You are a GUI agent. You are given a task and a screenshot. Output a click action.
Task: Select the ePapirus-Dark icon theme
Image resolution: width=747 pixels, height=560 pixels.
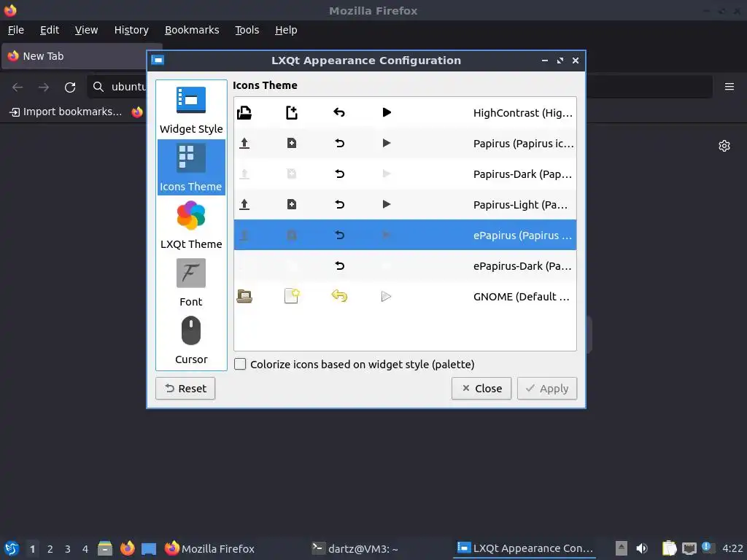point(405,265)
